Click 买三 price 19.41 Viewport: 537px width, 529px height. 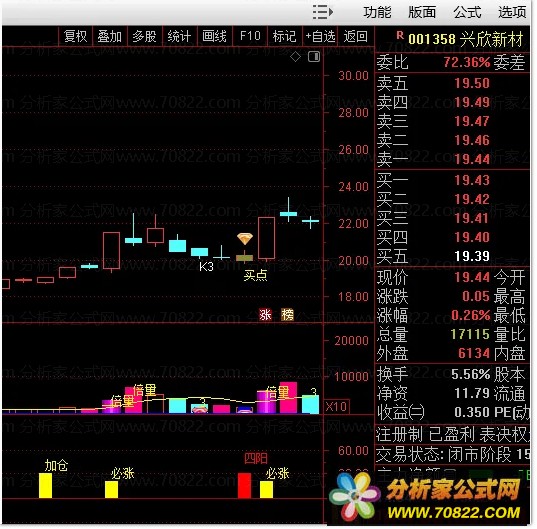[x=472, y=218]
